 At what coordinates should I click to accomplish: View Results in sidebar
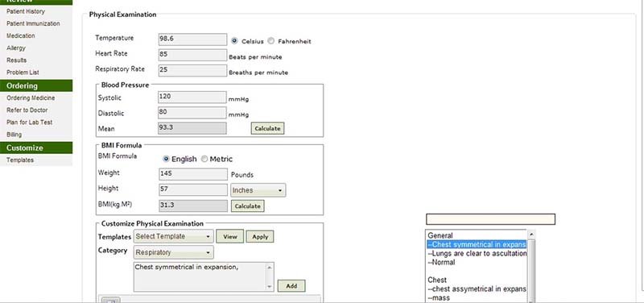pos(16,60)
